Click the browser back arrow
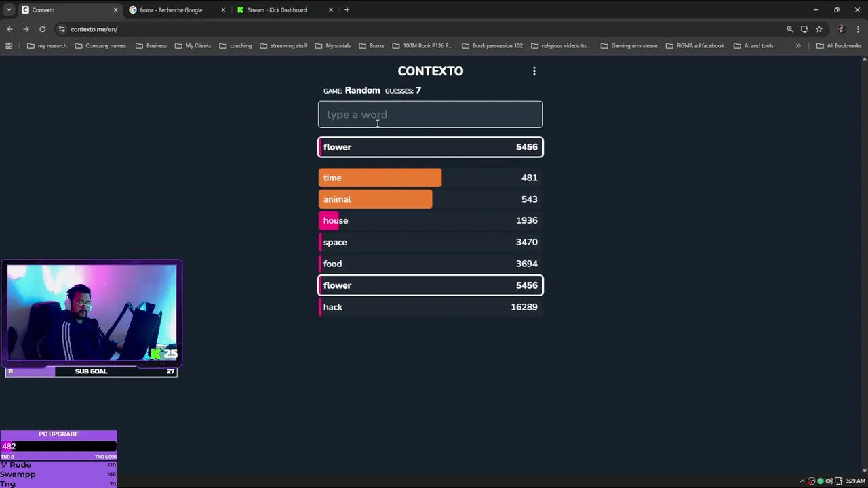The image size is (868, 488). pos(9,29)
